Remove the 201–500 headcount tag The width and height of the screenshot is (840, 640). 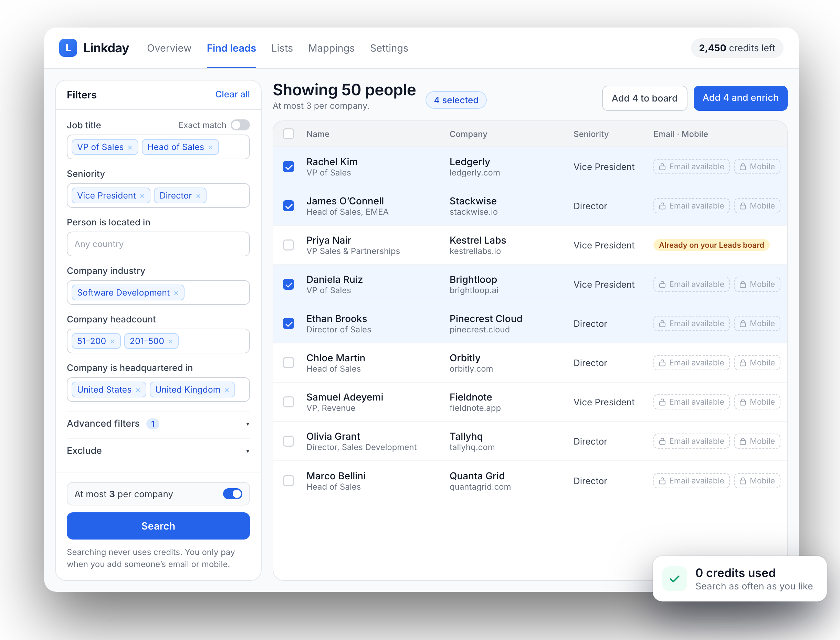pyautogui.click(x=170, y=341)
